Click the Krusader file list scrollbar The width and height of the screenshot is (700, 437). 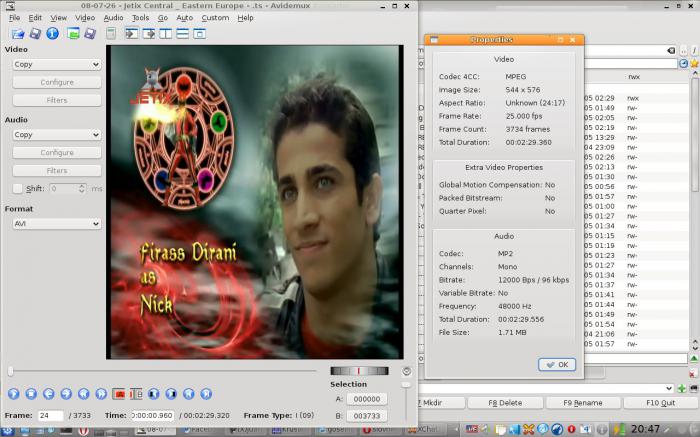click(695, 134)
